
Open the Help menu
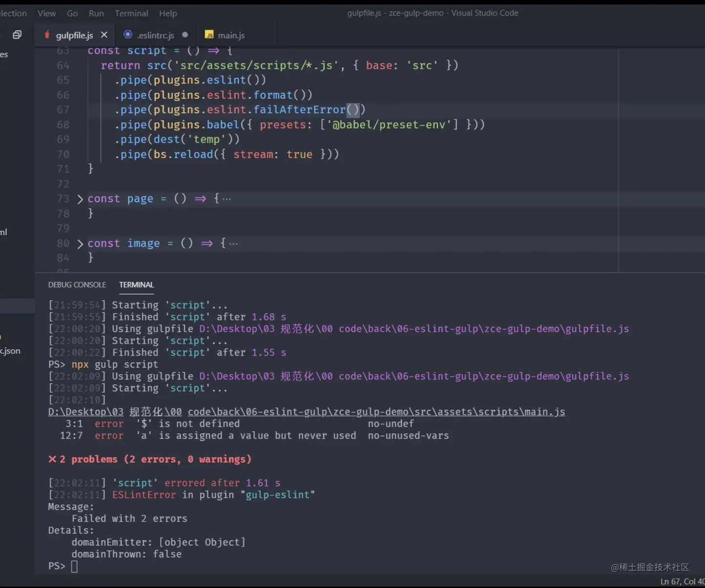[168, 13]
